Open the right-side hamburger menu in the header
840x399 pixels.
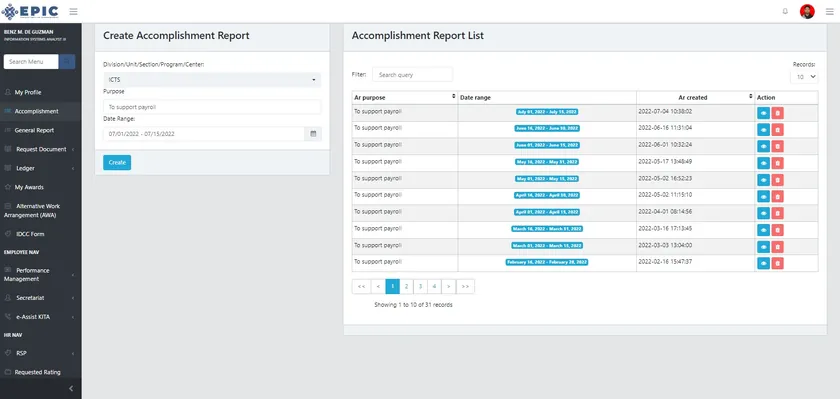tap(829, 11)
